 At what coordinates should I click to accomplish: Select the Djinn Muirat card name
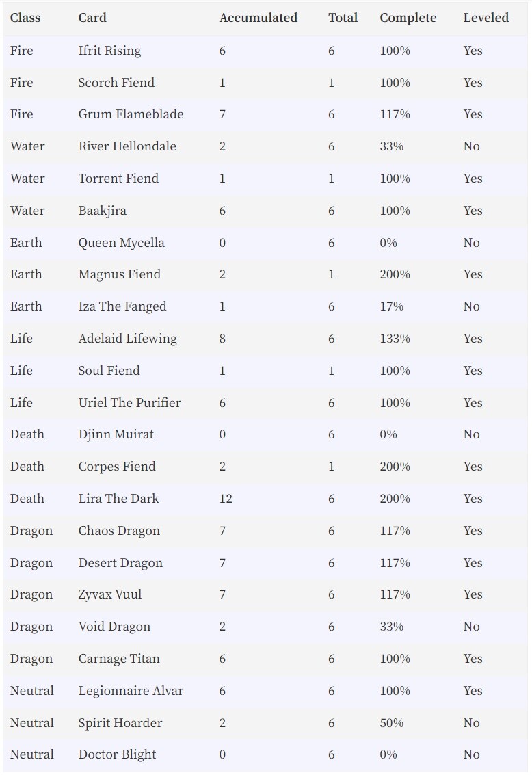coord(116,435)
